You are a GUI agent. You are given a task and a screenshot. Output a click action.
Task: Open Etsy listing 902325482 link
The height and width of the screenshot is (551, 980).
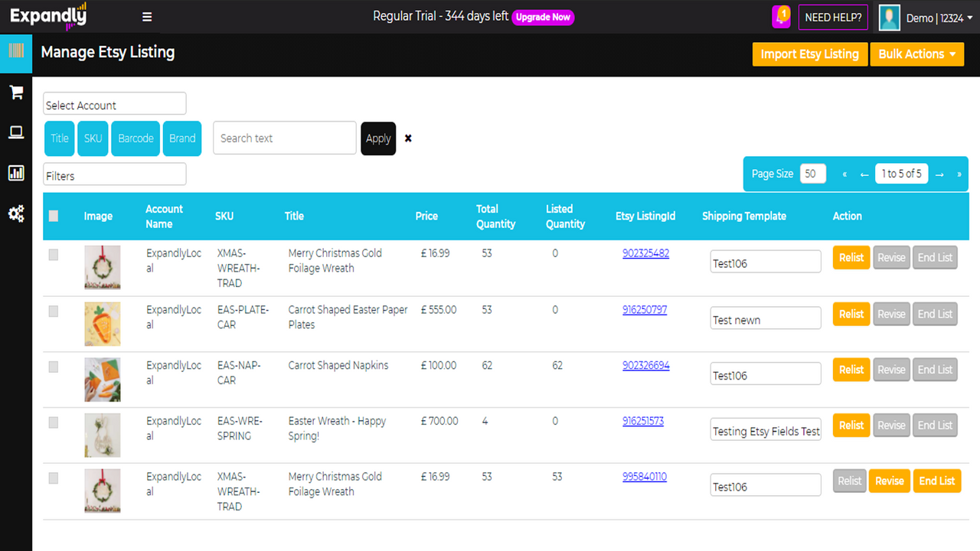[645, 253]
